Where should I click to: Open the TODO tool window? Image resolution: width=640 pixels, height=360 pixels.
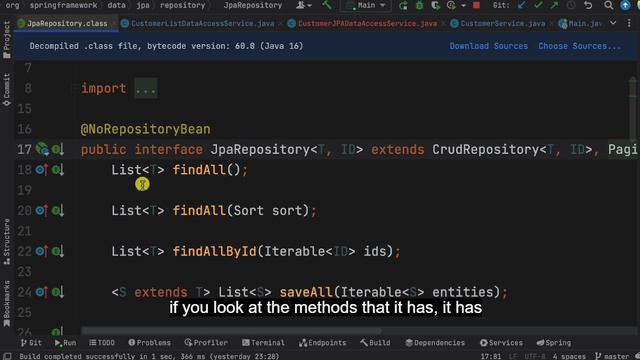(102, 343)
